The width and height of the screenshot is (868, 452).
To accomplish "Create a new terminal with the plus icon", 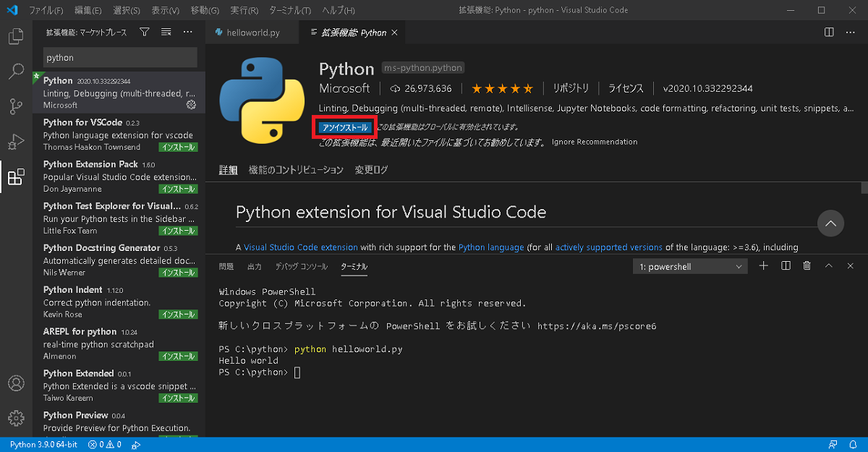I will 763,265.
